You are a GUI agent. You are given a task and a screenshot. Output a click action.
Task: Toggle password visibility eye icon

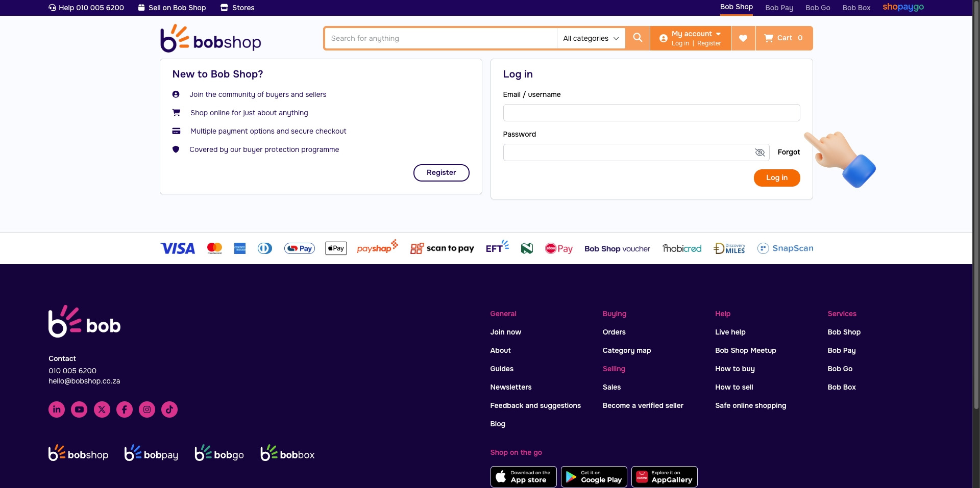[759, 152]
